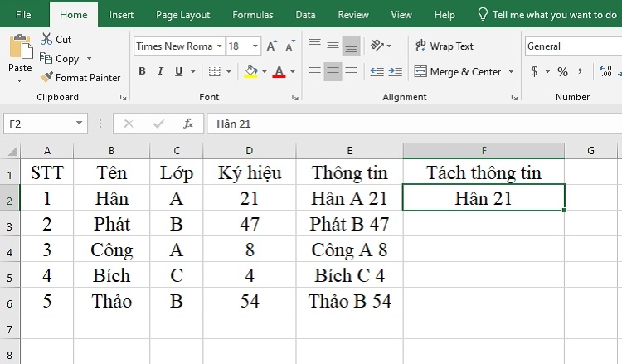
Task: Click the Merge & Center button
Action: pyautogui.click(x=458, y=72)
